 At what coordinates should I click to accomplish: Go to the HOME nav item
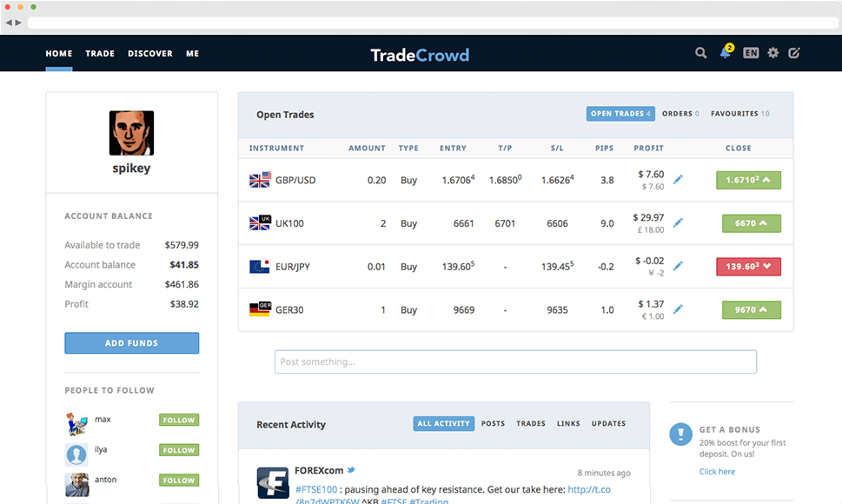pos(59,54)
